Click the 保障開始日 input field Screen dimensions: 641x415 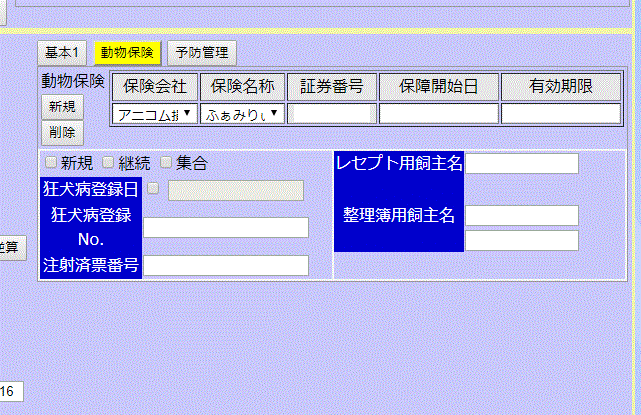(x=439, y=114)
